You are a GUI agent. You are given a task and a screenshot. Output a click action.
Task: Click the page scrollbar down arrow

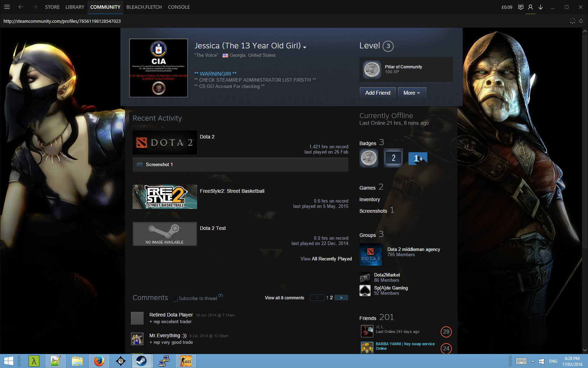tap(584, 350)
